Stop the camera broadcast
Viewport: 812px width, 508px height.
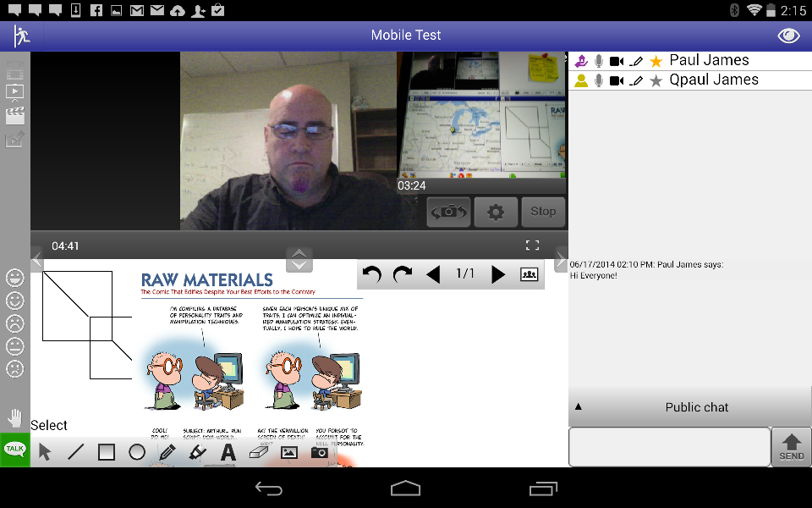click(543, 212)
